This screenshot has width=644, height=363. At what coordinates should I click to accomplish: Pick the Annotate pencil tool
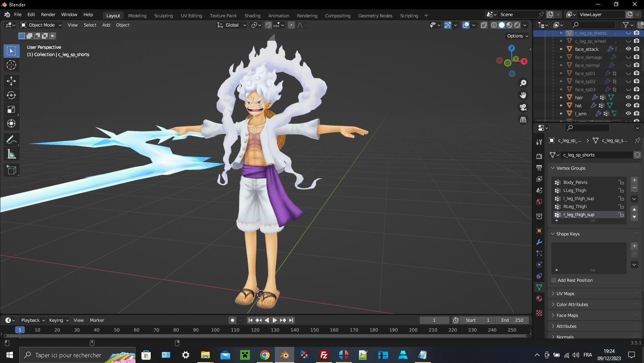11,140
